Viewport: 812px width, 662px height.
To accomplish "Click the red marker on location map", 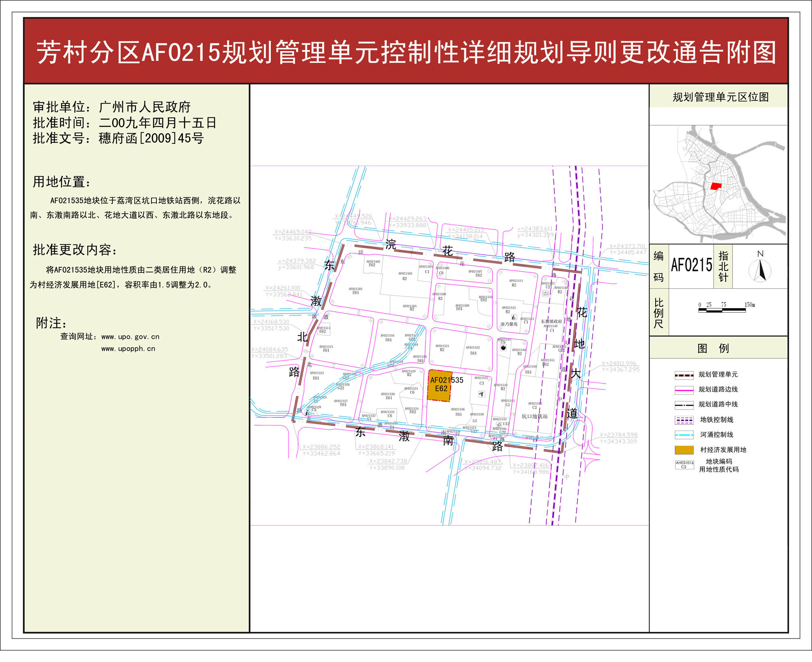I will click(x=716, y=186).
